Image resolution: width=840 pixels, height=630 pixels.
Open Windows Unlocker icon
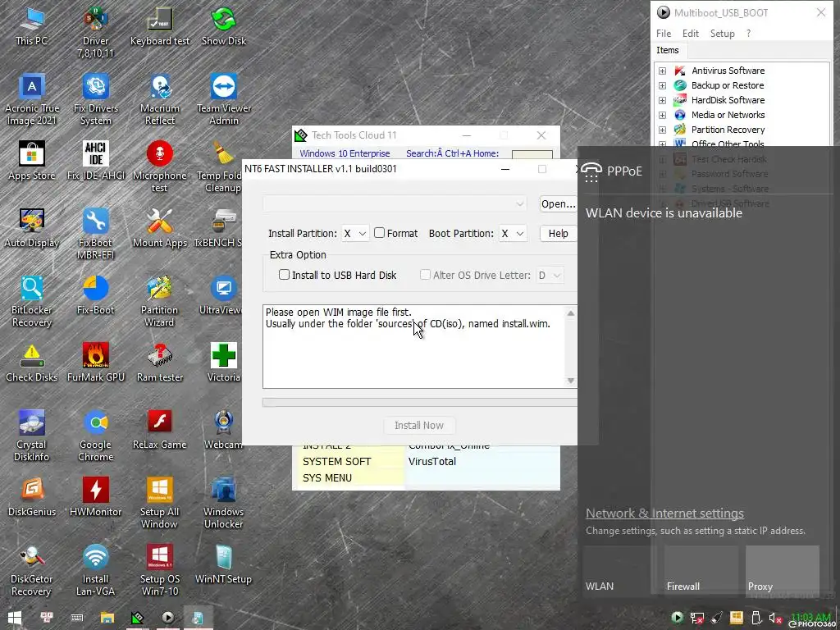pos(223,504)
